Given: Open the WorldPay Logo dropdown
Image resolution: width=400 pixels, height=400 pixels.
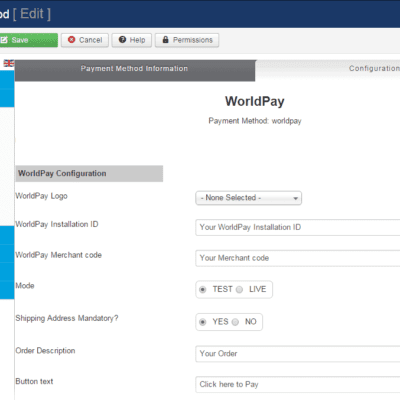Looking at the screenshot, I should coord(249,198).
